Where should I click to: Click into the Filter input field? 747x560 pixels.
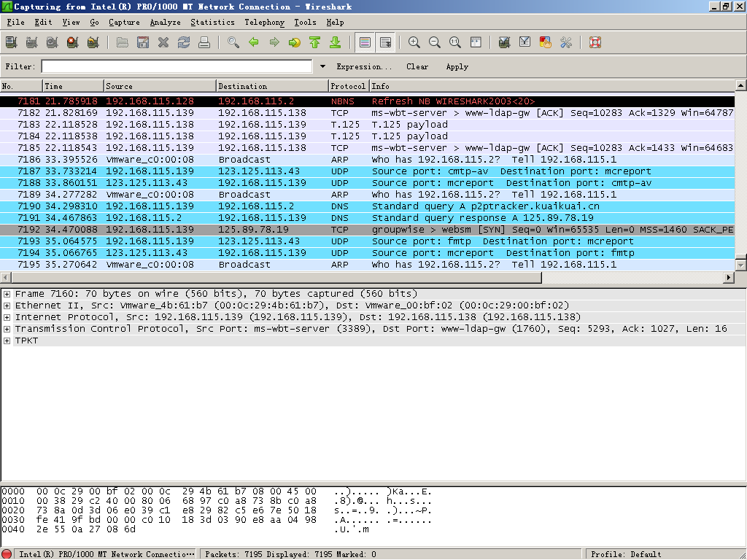tap(177, 66)
